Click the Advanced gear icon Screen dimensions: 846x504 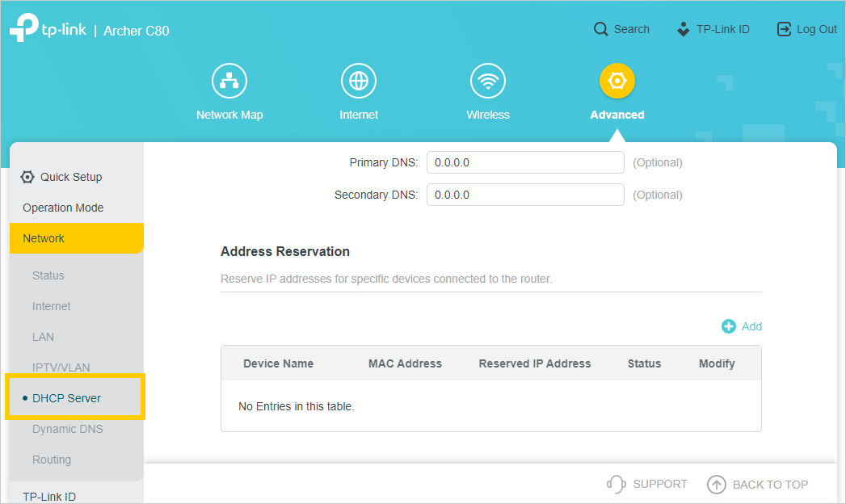pos(617,82)
